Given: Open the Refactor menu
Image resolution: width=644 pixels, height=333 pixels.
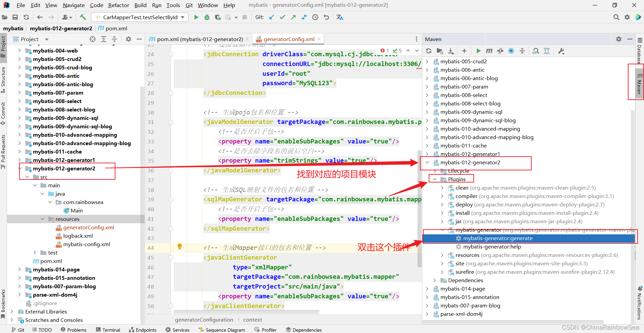Looking at the screenshot, I should point(118,5).
